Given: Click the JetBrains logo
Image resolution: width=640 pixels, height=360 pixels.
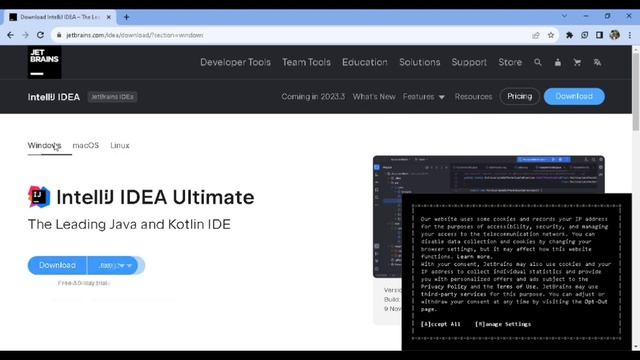Looking at the screenshot, I should (44, 62).
